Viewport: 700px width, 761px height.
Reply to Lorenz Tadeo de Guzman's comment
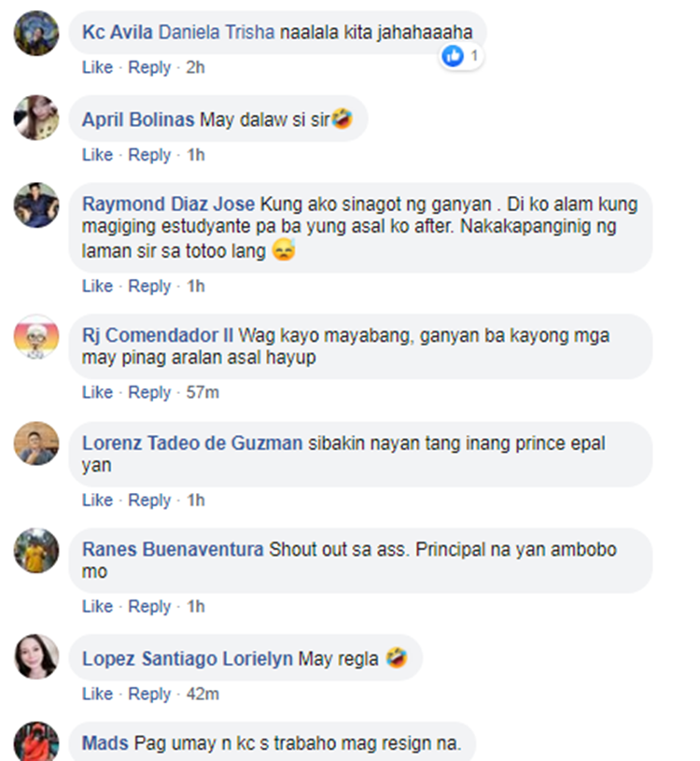[x=149, y=500]
